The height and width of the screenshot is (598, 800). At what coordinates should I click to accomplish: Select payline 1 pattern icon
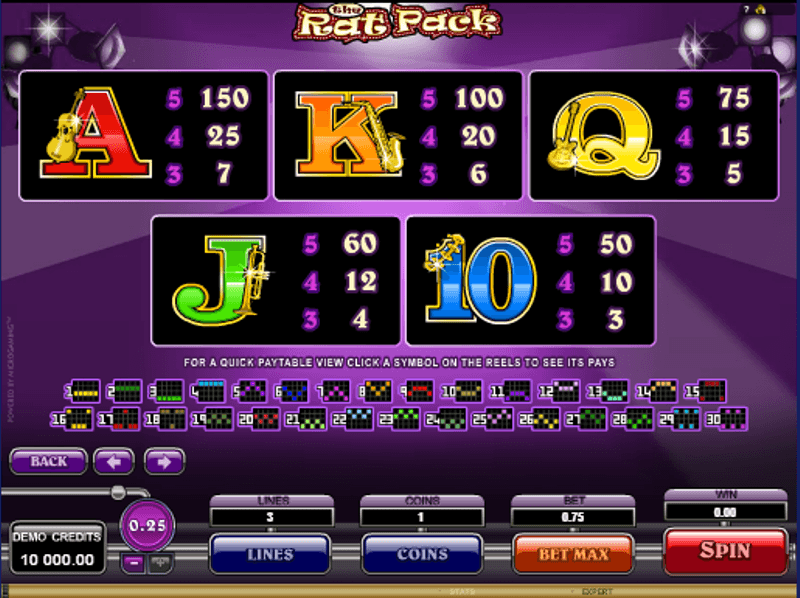click(83, 391)
